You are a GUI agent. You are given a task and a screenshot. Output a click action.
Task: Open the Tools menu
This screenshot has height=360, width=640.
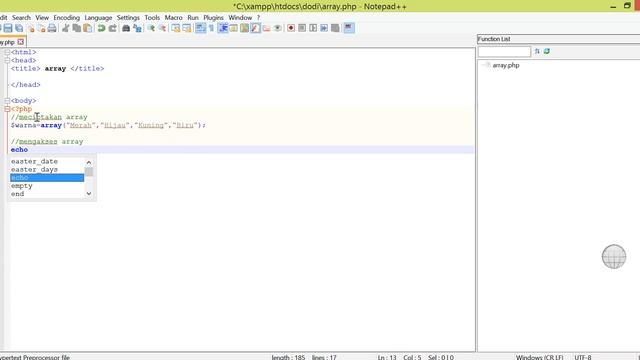152,18
